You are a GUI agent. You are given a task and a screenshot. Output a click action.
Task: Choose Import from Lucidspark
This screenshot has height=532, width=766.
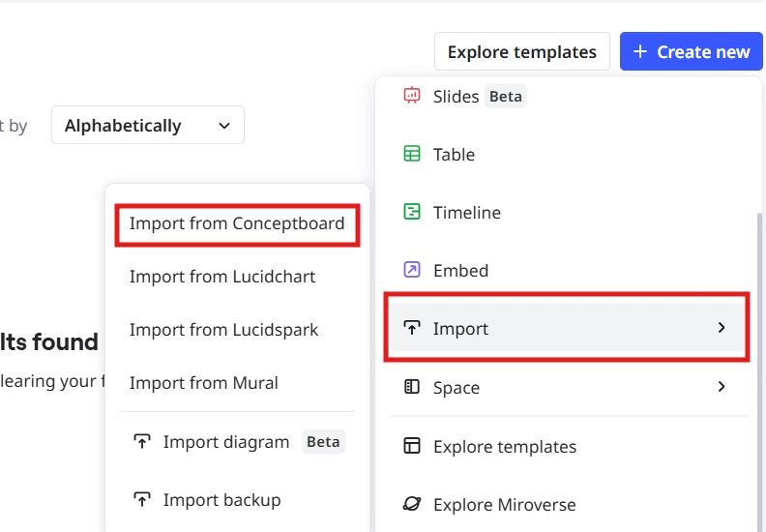coord(237,330)
